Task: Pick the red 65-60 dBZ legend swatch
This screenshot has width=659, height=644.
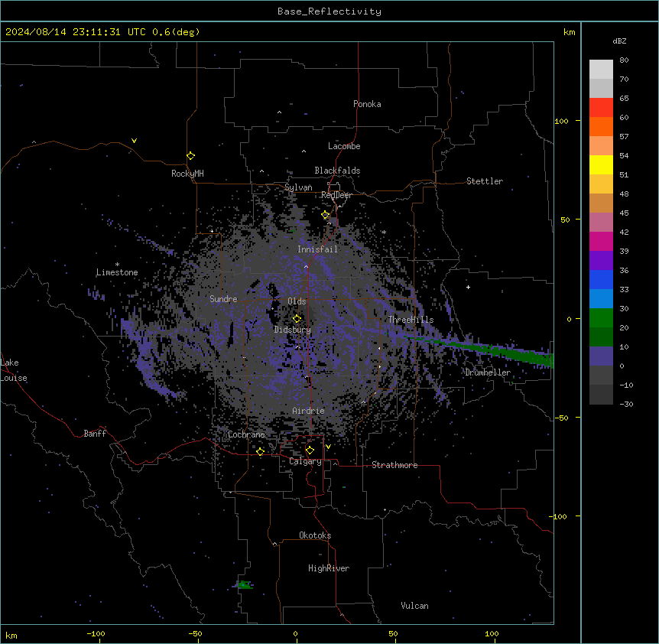Action: 601,108
